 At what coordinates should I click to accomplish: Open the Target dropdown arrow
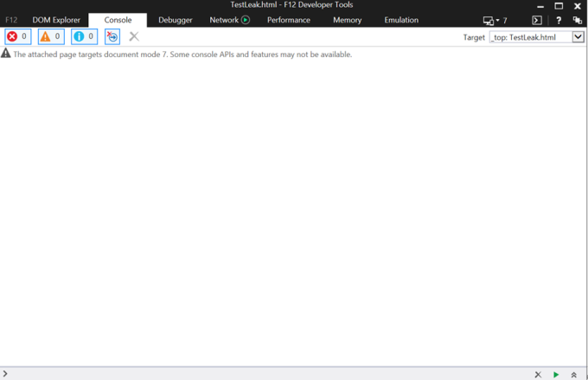click(x=578, y=37)
